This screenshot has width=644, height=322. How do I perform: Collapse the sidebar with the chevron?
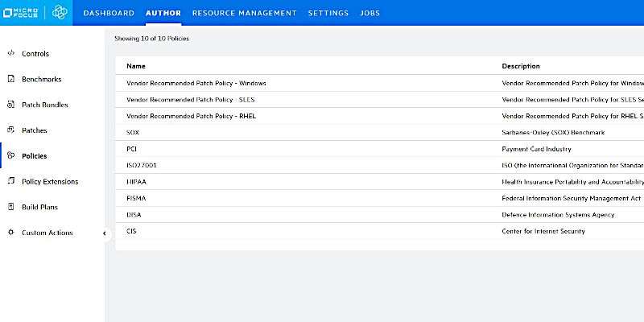tap(105, 233)
